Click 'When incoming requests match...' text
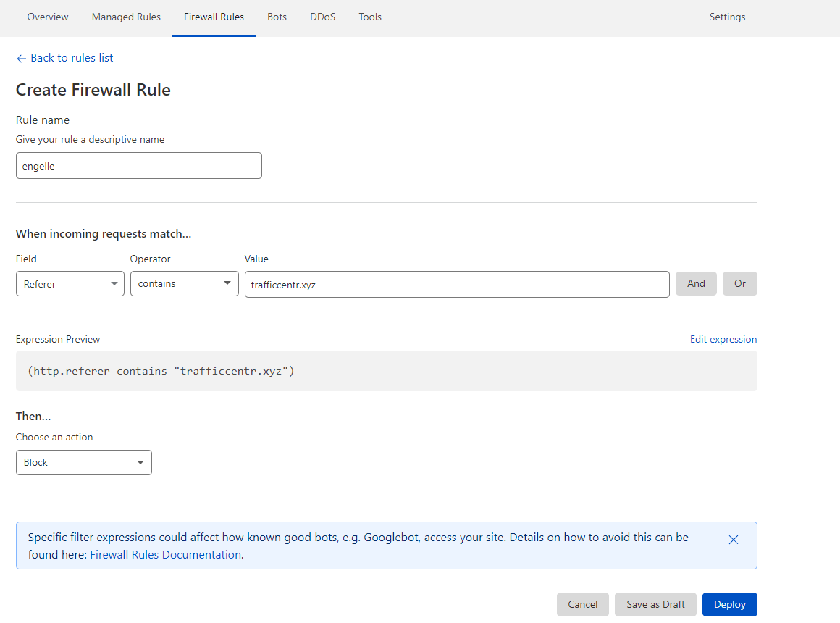This screenshot has width=840, height=623. click(104, 234)
